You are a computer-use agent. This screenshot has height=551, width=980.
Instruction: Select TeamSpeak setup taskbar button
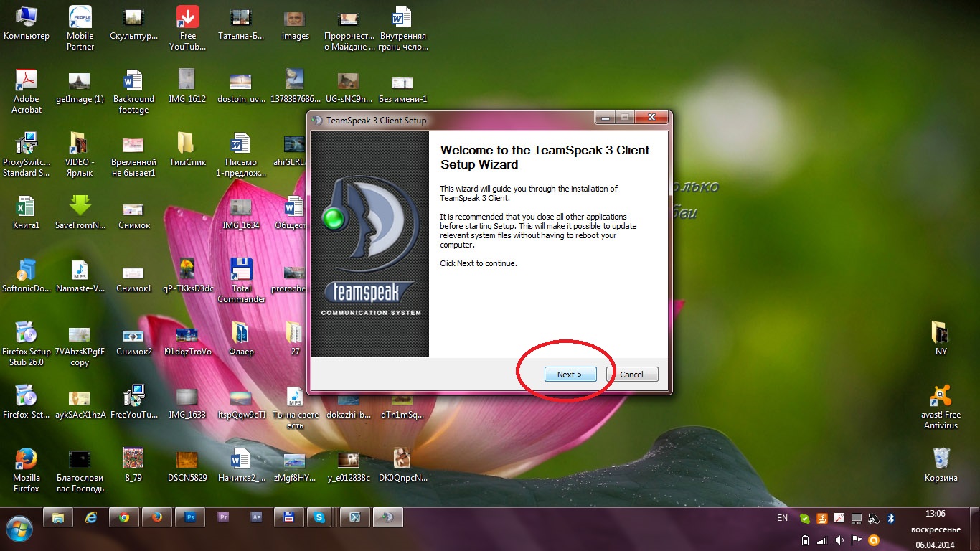coord(388,517)
